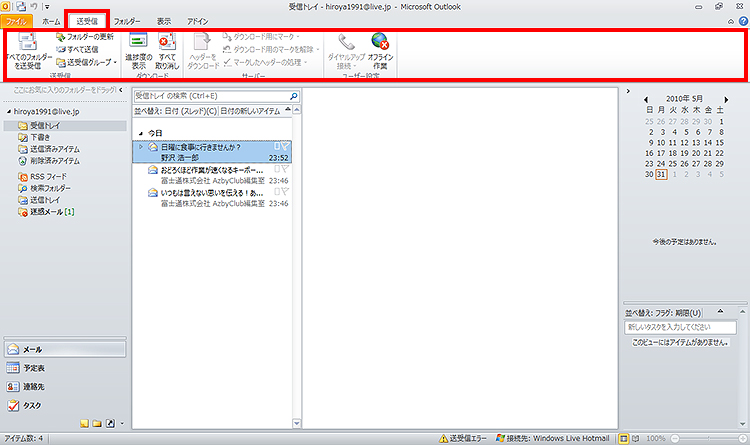This screenshot has height=445, width=750.
Task: Open 送信トレイ (Outbox) folder
Action: coord(39,200)
